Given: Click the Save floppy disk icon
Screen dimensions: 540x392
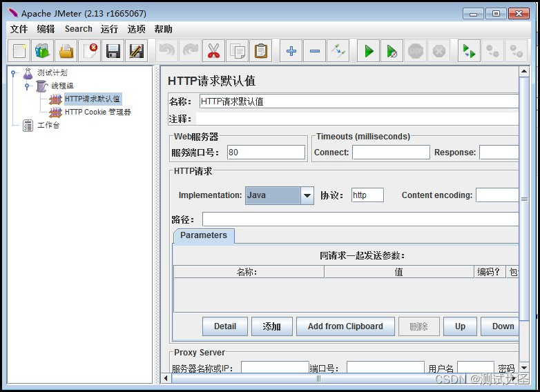Looking at the screenshot, I should coord(113,51).
